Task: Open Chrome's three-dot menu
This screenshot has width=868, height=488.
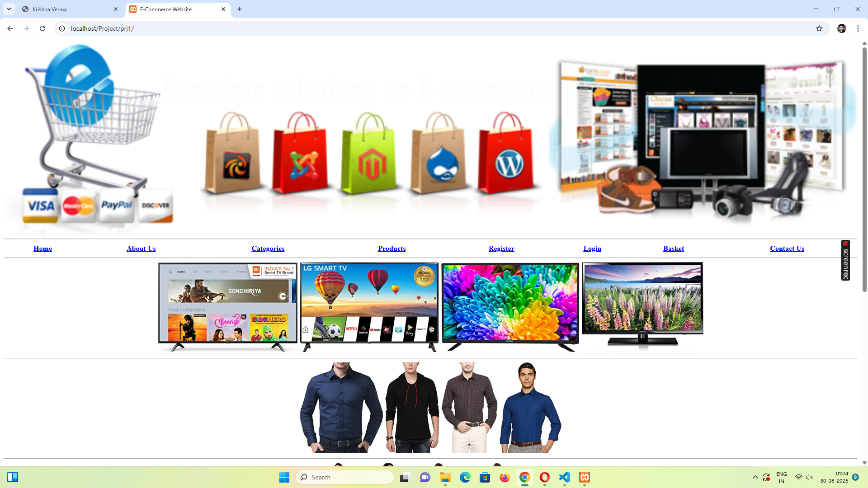Action: 858,28
